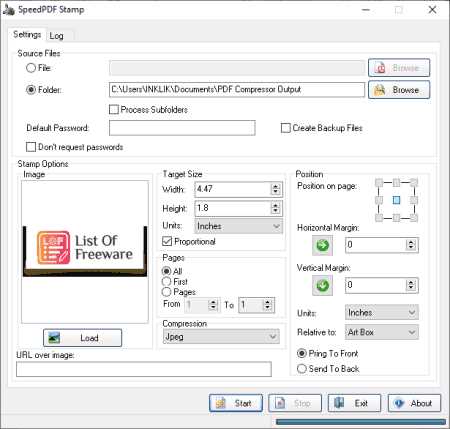Image resolution: width=450 pixels, height=429 pixels.
Task: Click the vertical margin green arrow icon
Action: tap(322, 285)
